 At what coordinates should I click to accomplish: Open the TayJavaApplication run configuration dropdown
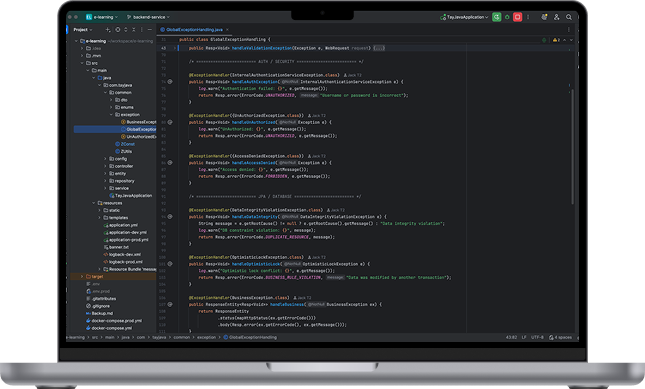[x=464, y=17]
